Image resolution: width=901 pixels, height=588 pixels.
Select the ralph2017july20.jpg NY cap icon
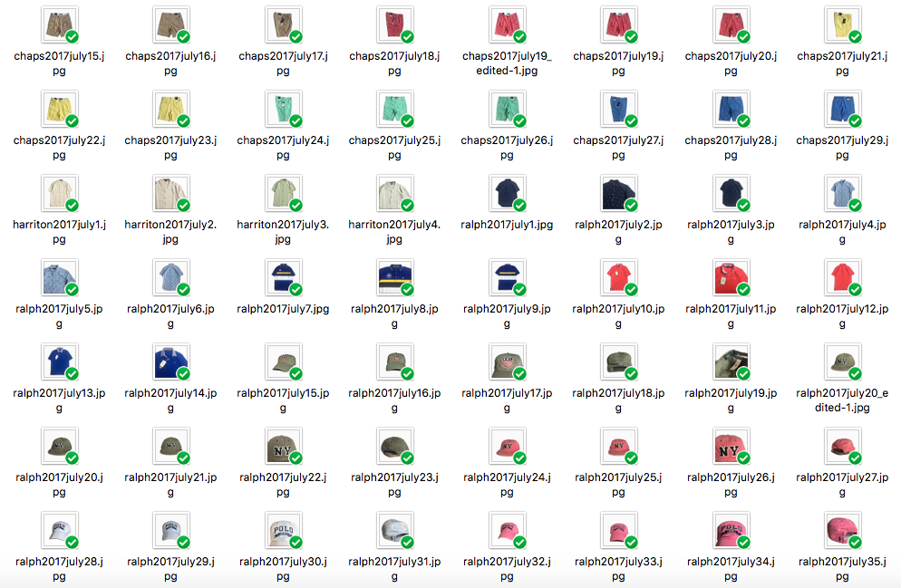click(59, 447)
